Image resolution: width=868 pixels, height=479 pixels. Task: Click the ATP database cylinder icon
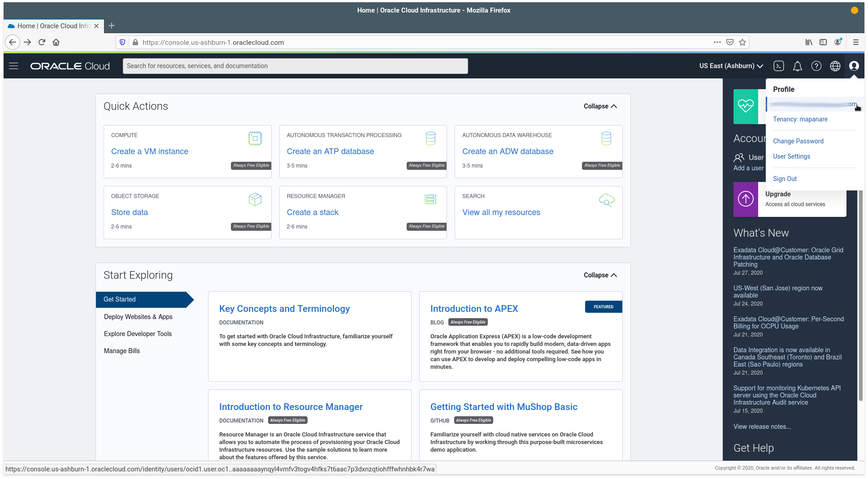click(x=430, y=138)
